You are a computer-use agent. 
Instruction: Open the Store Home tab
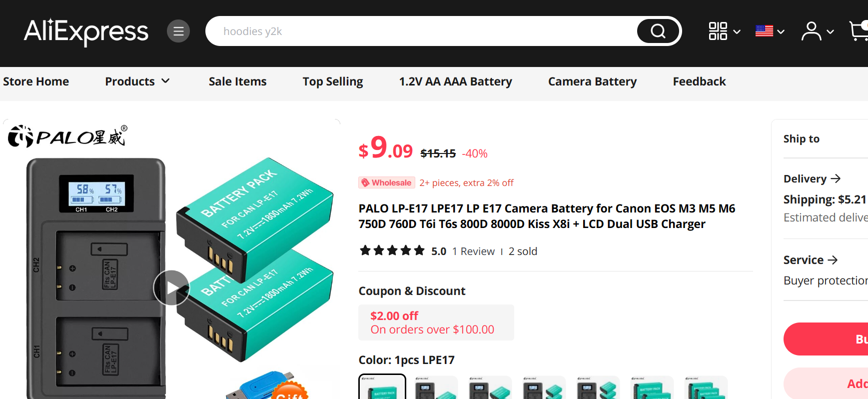(35, 81)
